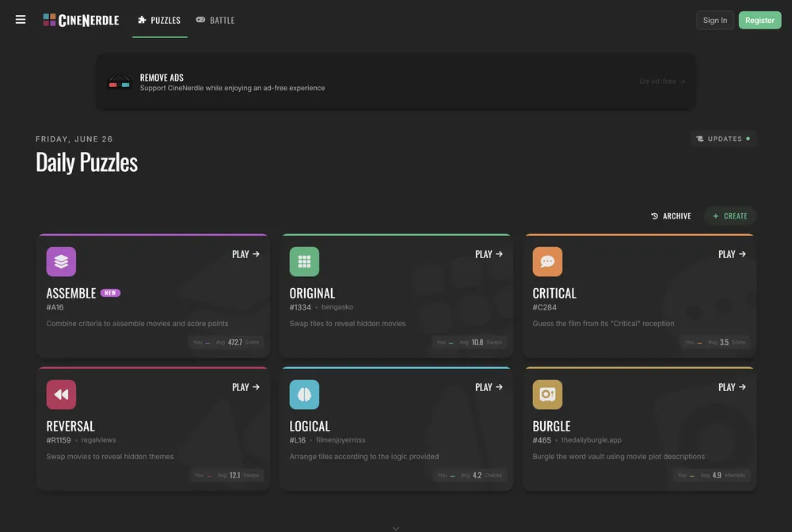Switch to the Puzzles tab

160,21
